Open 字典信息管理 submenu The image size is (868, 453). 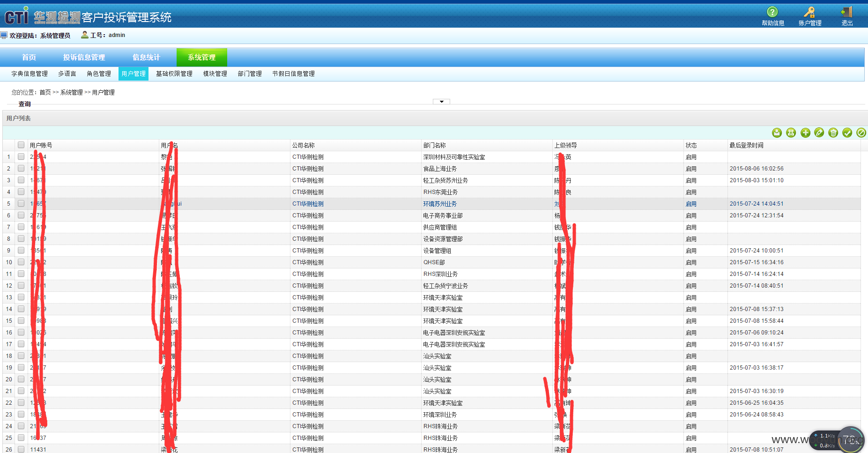(x=30, y=74)
